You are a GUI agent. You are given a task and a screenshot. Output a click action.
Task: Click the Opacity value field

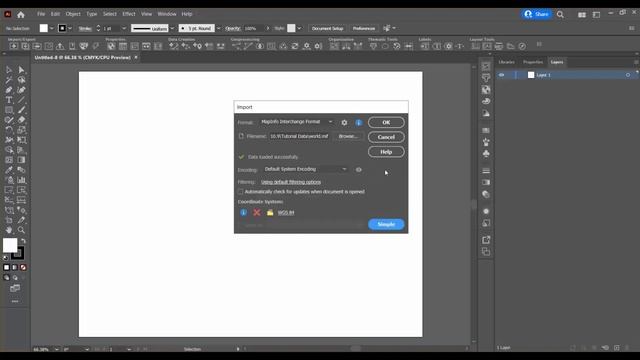[254, 29]
